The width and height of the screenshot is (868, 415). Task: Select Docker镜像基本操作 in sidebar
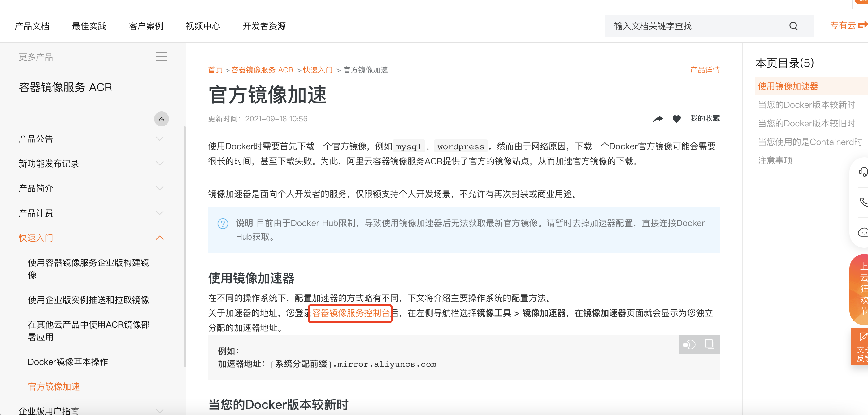point(68,362)
